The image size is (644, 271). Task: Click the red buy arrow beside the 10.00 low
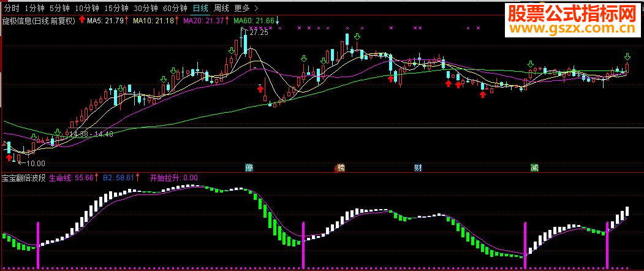9,158
